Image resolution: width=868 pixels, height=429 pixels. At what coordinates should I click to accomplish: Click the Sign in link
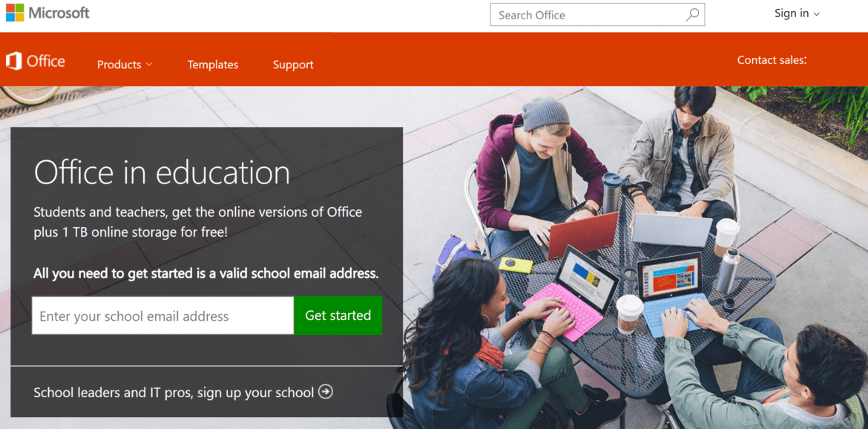coord(791,13)
